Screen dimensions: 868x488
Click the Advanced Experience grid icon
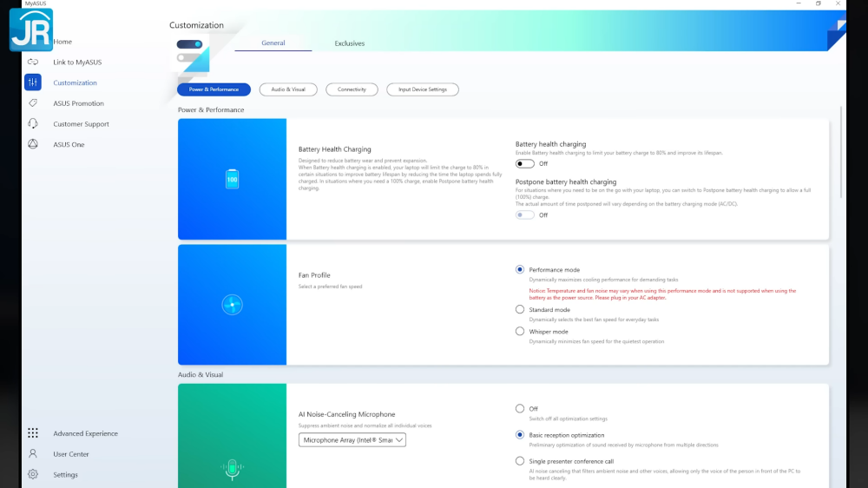[x=33, y=433]
